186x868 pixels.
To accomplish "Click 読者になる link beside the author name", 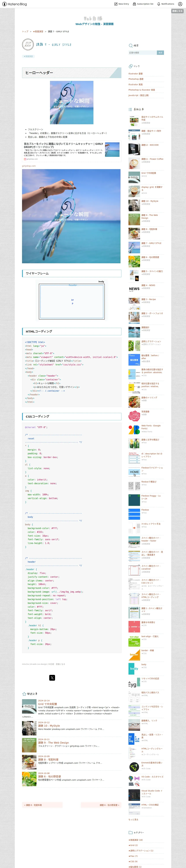I will (x=60, y=664).
